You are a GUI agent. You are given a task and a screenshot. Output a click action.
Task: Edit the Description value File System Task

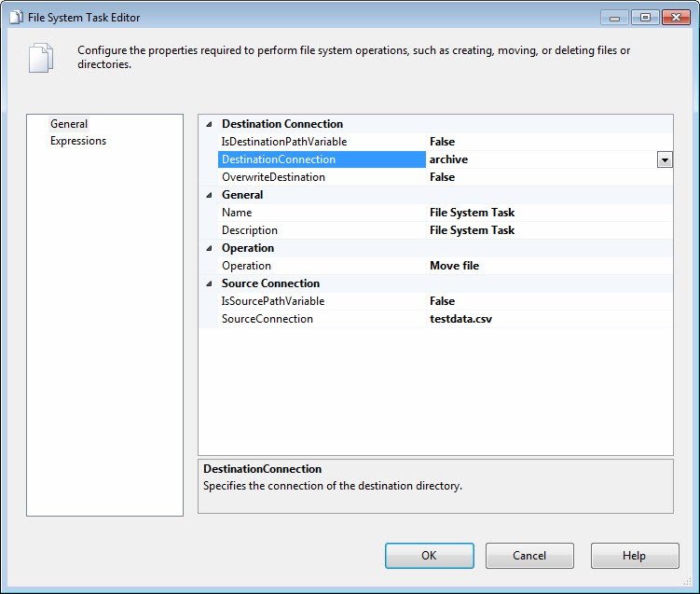(x=472, y=230)
